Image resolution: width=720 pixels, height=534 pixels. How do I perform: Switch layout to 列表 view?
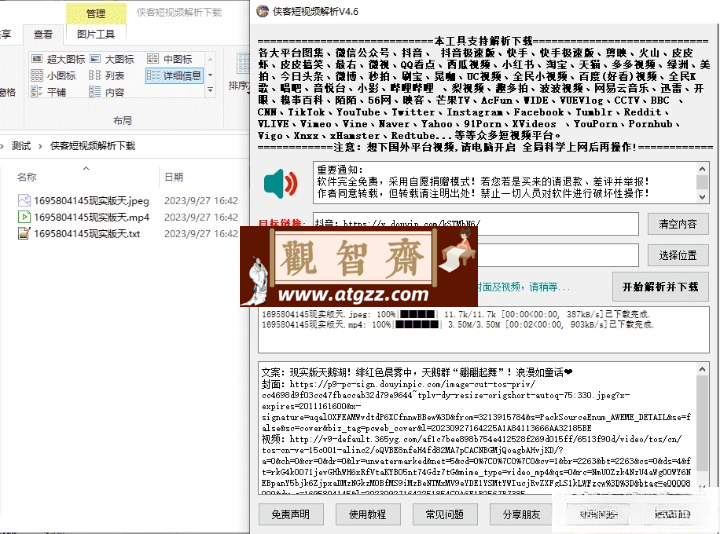[x=107, y=75]
